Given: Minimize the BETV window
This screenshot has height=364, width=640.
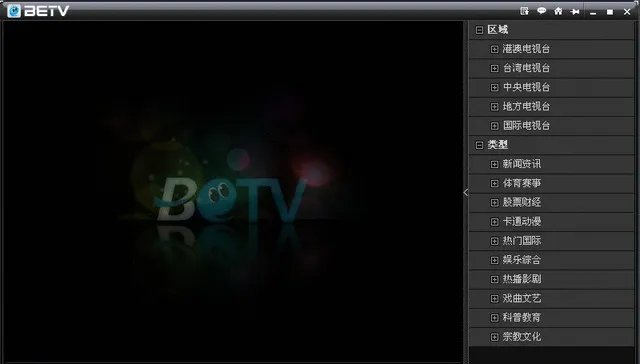Looking at the screenshot, I should 593,12.
